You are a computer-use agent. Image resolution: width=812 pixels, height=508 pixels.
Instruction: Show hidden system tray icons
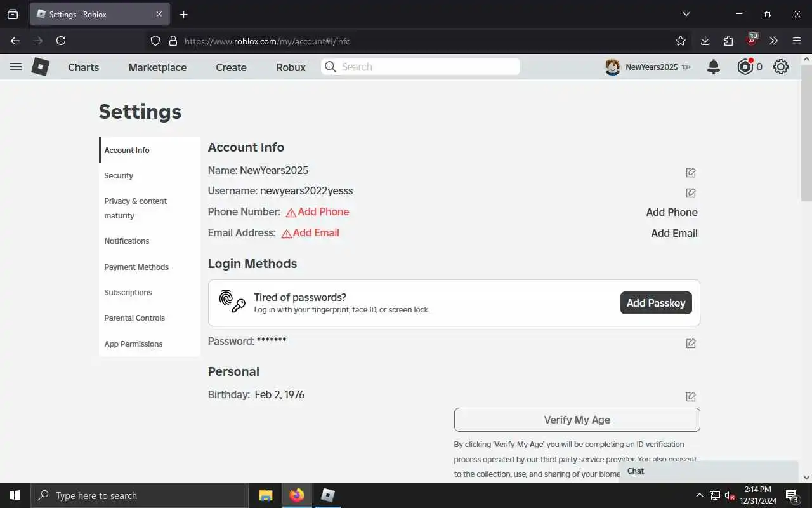coord(699,496)
